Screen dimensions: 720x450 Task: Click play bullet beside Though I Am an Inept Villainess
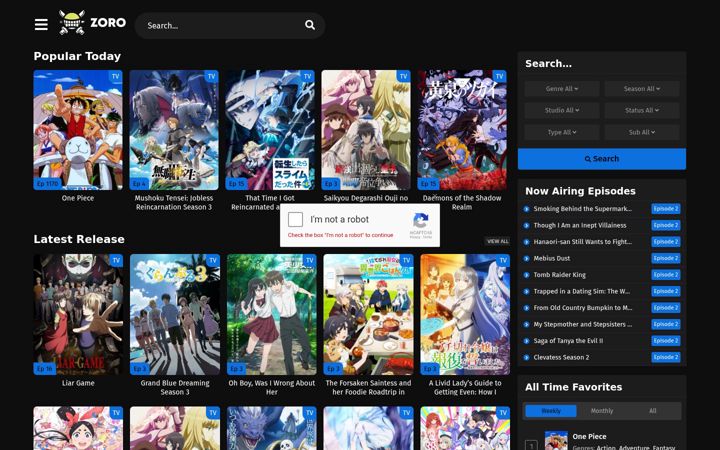tap(527, 225)
